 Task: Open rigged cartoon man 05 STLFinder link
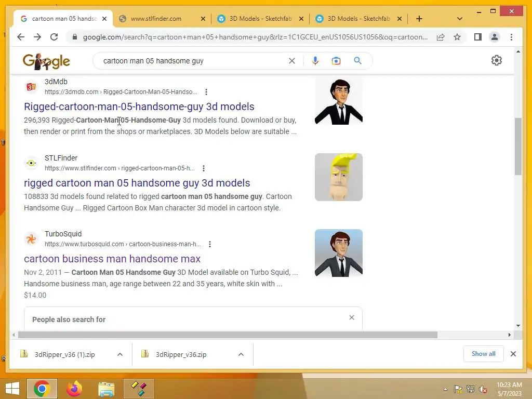137,183
